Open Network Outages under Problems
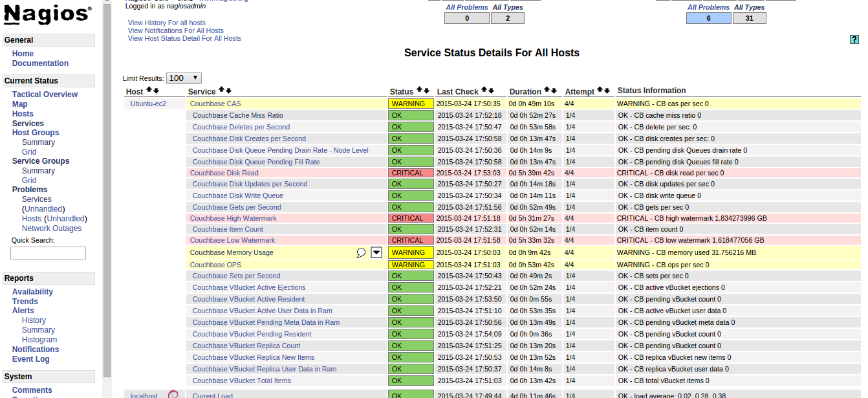Screen dimensions: 868x398 (x=52, y=228)
